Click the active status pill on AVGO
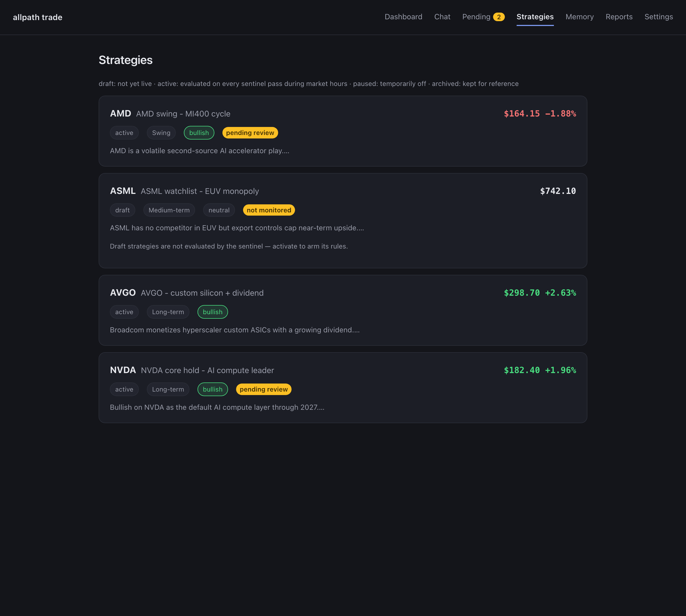The width and height of the screenshot is (686, 616). tap(124, 312)
